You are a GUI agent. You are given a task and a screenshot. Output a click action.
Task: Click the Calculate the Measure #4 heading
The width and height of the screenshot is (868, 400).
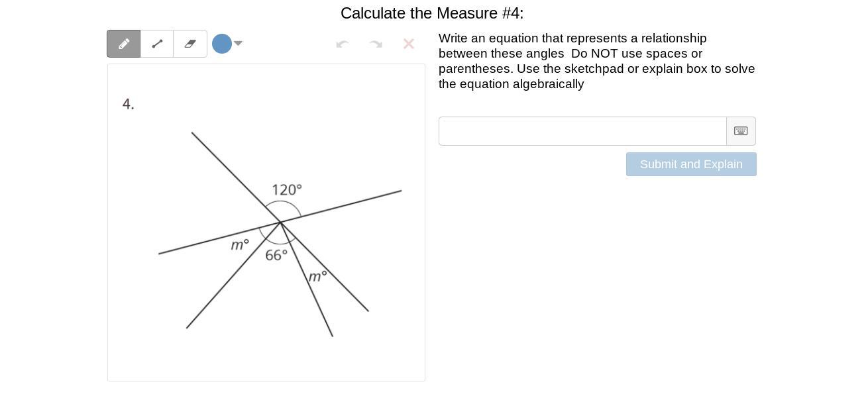click(432, 13)
